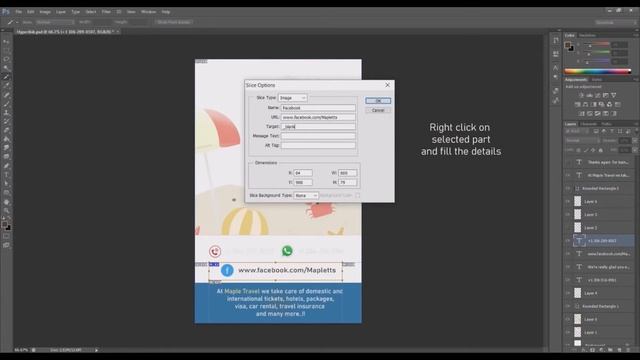Open the Filter menu
Image resolution: width=640 pixels, height=360 pixels.
tap(106, 12)
